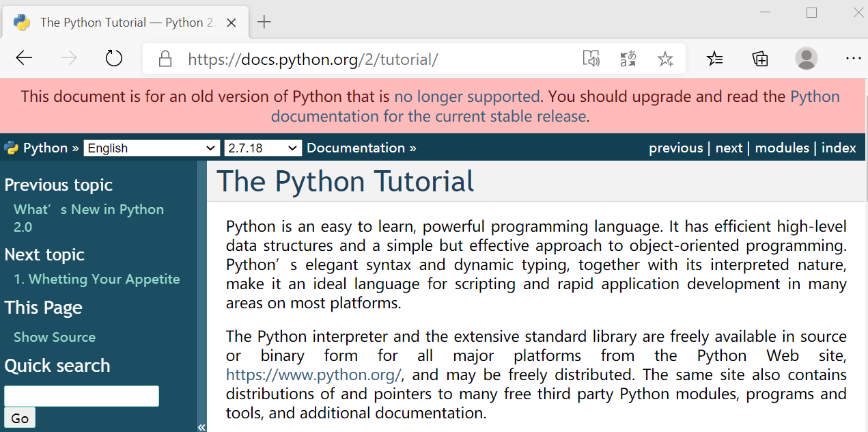Add this page to favorites star icon
The width and height of the screenshot is (868, 432).
click(666, 59)
